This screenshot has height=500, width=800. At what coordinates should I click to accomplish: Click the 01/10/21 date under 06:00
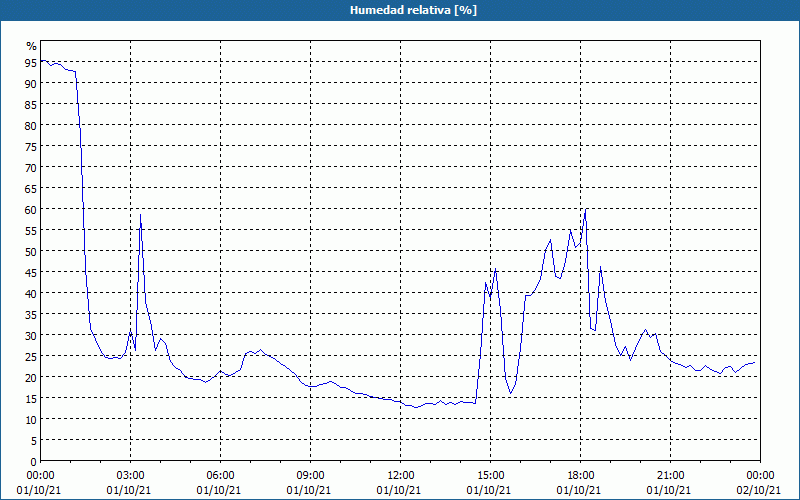click(x=219, y=490)
